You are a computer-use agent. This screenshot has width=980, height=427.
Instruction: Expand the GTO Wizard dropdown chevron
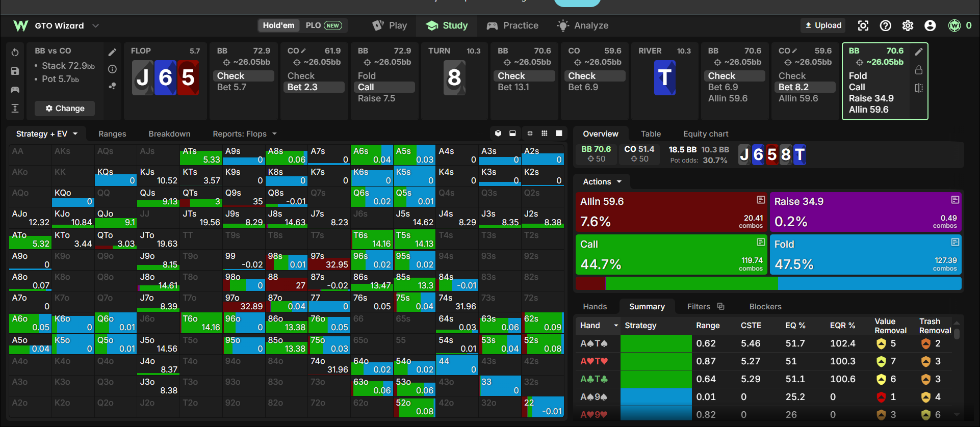(x=95, y=25)
